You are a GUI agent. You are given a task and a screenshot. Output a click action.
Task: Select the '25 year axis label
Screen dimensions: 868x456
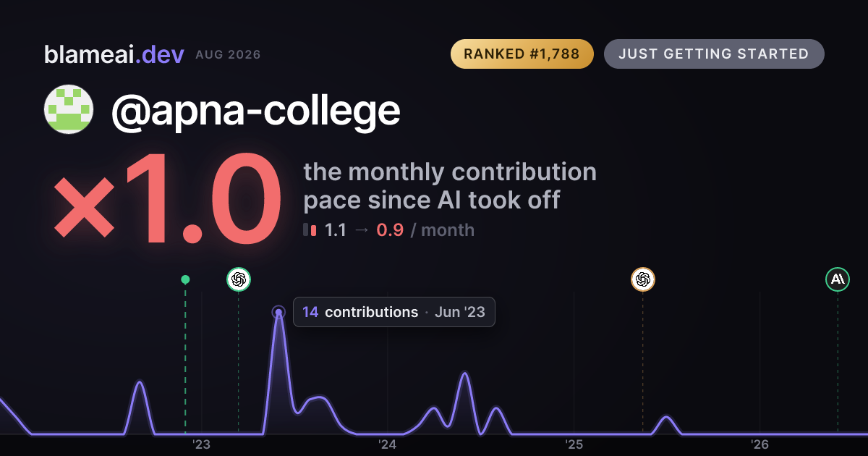tap(574, 444)
